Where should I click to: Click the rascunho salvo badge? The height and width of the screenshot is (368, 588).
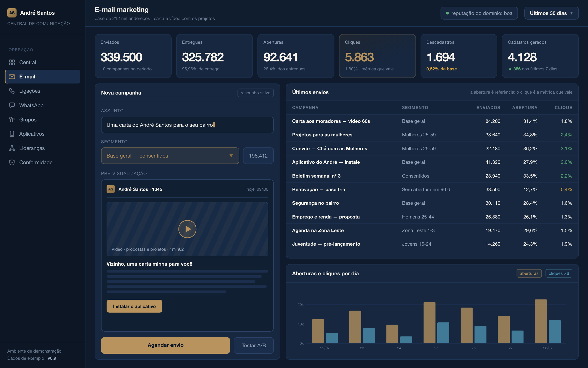(x=255, y=93)
